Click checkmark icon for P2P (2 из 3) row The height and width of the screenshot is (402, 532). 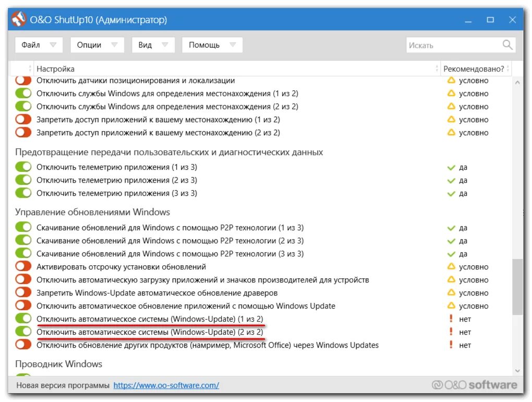tap(451, 241)
